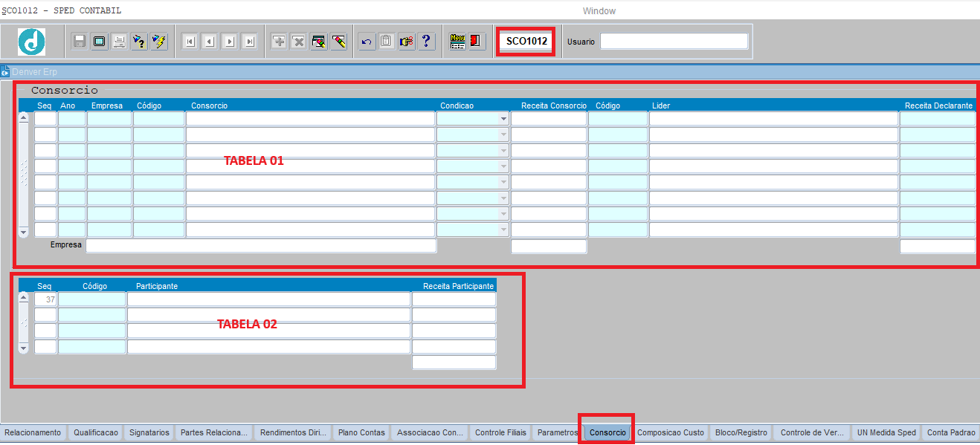The image size is (980, 445).
Task: Switch to the Plano Contas tab
Action: (x=361, y=432)
